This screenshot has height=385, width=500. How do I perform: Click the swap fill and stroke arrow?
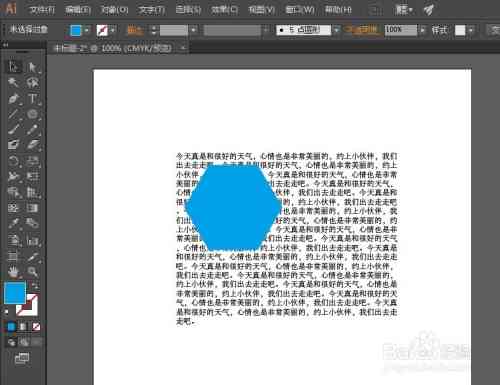pyautogui.click(x=35, y=286)
